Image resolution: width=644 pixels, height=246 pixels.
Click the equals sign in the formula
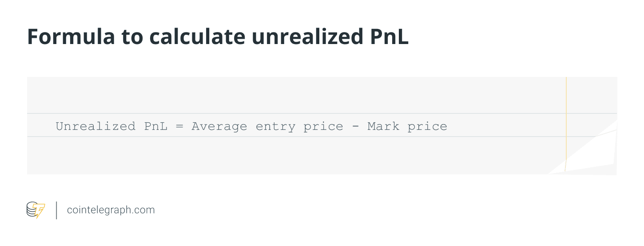click(x=179, y=126)
